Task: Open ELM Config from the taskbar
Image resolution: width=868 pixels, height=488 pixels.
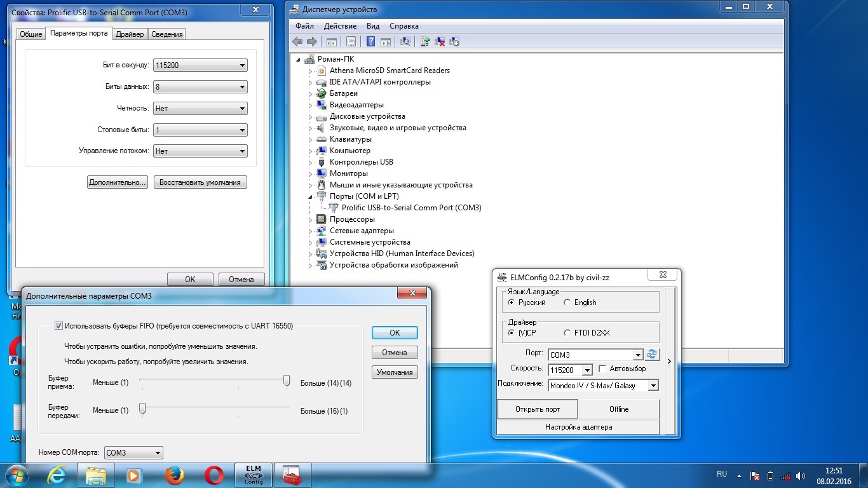Action: [x=254, y=475]
